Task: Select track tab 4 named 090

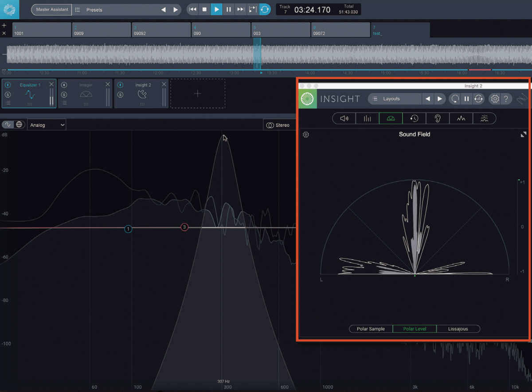Action: 221,30
